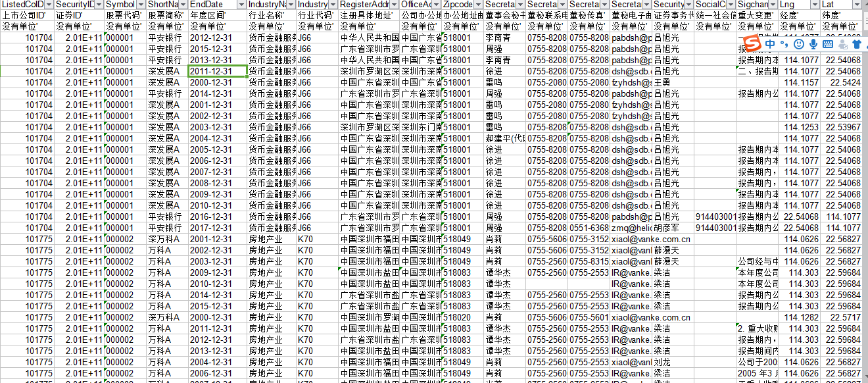Screen dimensions: 868x383
Task: Select the highlighted 2011-12-31 cell of 深发展A
Action: tap(218, 71)
